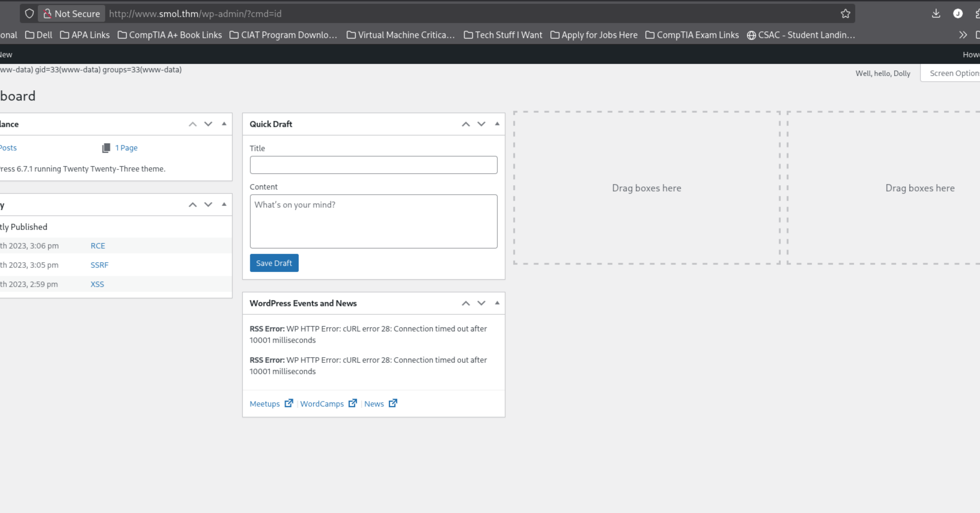Expand the Screen Options tab
Screen dimensions: 980x513
click(950, 73)
